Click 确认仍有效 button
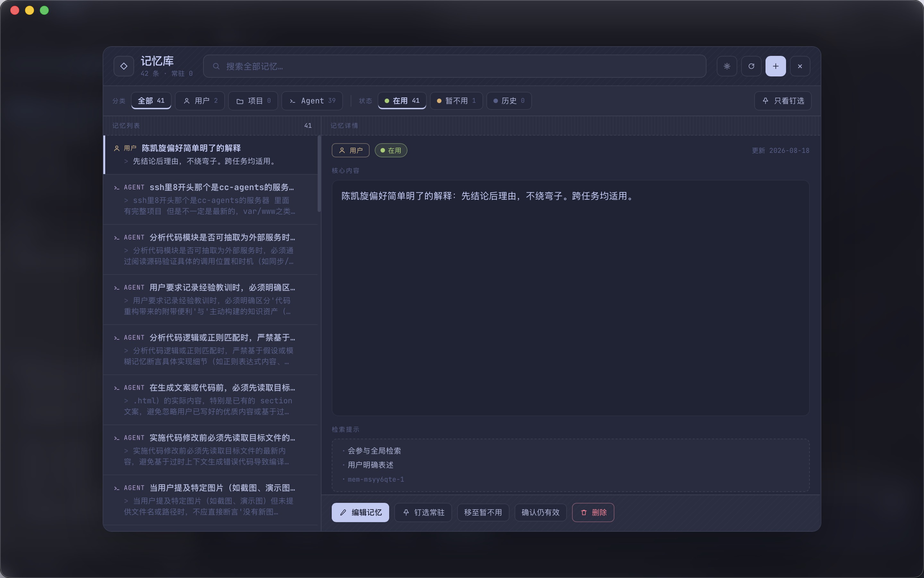The image size is (924, 578). (x=540, y=512)
